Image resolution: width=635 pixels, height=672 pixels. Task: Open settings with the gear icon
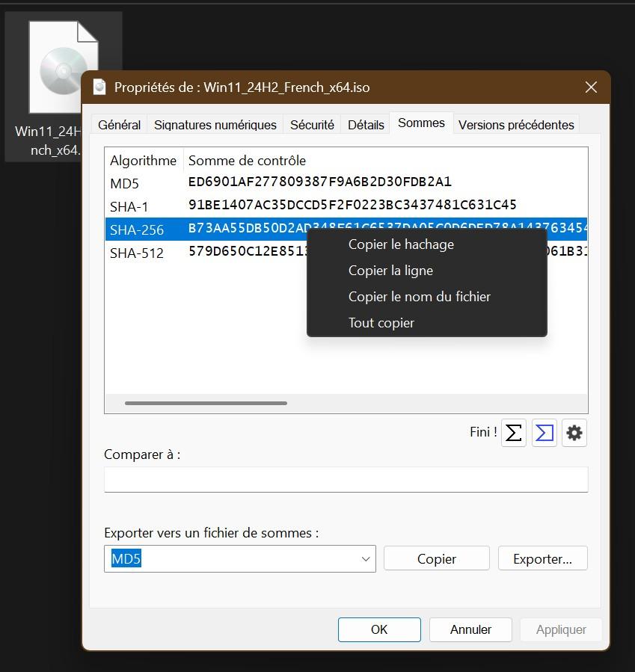coord(574,433)
